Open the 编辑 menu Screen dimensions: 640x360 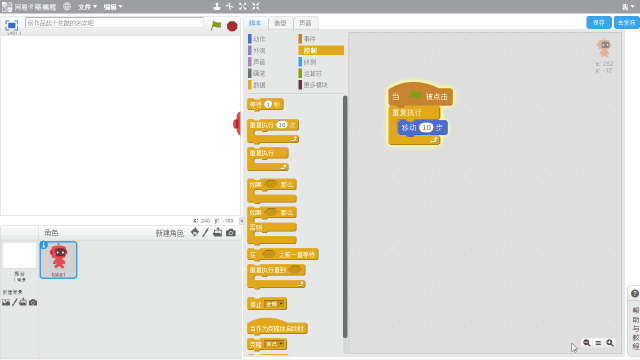pyautogui.click(x=113, y=7)
